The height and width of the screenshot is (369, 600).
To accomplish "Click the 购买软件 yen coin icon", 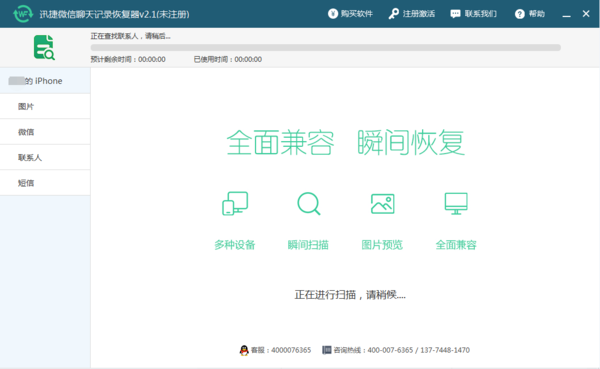I will click(333, 14).
